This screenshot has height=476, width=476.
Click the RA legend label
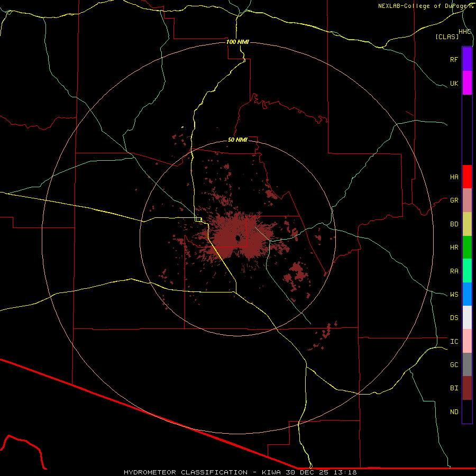click(x=454, y=271)
